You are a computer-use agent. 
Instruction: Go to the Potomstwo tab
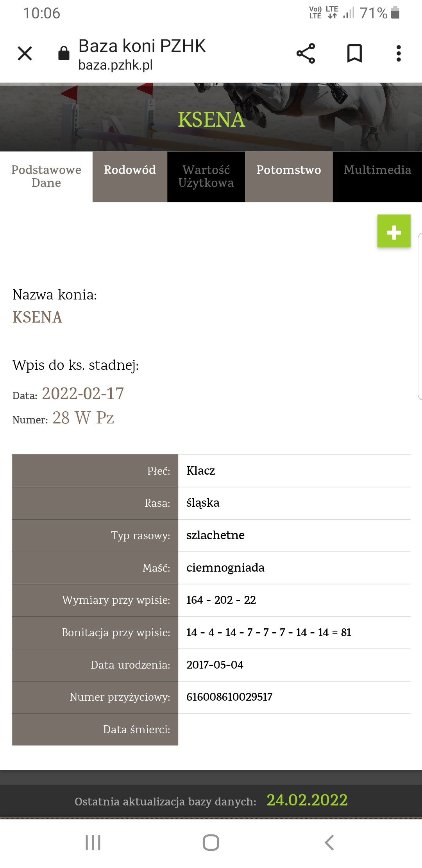pyautogui.click(x=289, y=170)
